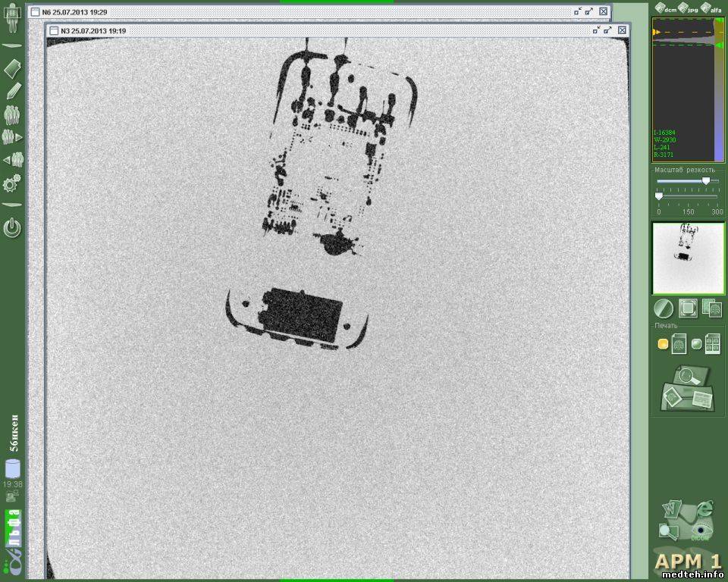Viewport: 728px width, 582px height.
Task: Select the eraser tool in left sidebar
Action: tap(13, 69)
